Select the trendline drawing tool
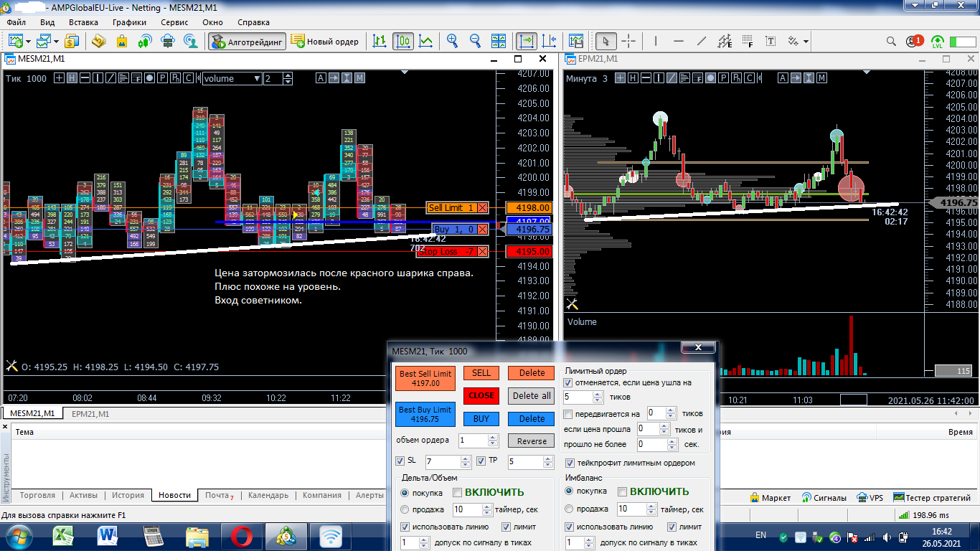This screenshot has width=980, height=551. coord(701,42)
